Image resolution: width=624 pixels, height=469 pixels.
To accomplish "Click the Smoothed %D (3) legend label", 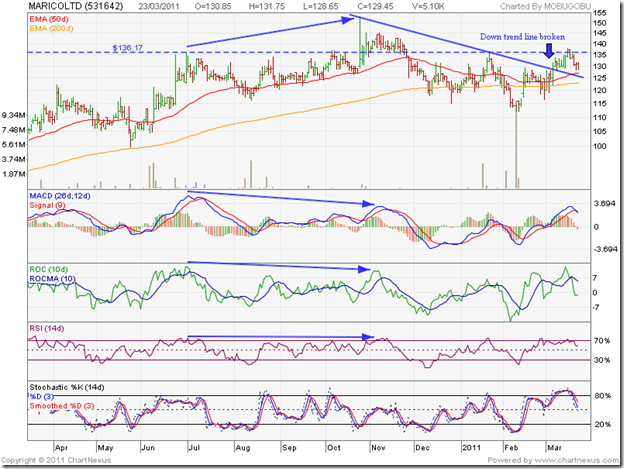I will tap(62, 406).
